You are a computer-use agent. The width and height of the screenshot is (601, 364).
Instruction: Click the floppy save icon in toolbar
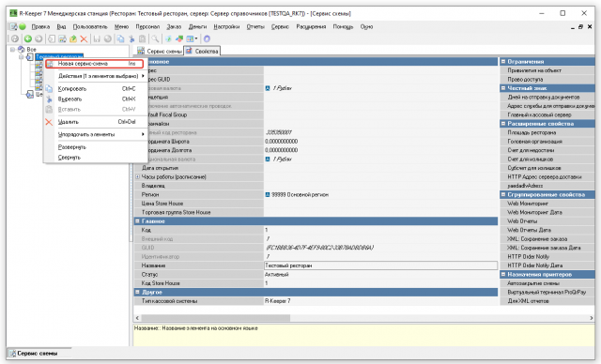(x=97, y=38)
